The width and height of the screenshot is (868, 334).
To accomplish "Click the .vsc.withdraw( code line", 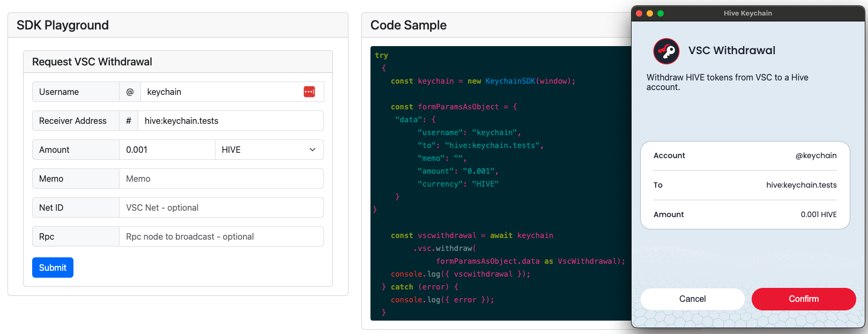I will [x=444, y=248].
